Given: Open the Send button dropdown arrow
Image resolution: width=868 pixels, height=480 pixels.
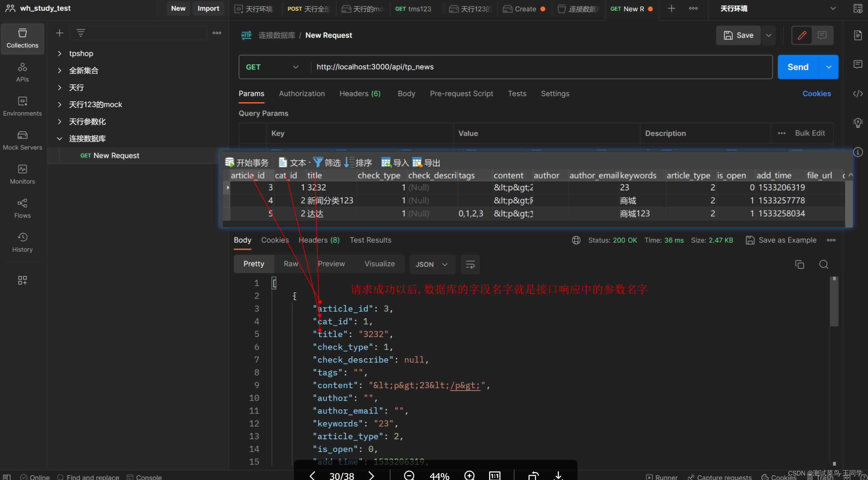Looking at the screenshot, I should (x=829, y=67).
